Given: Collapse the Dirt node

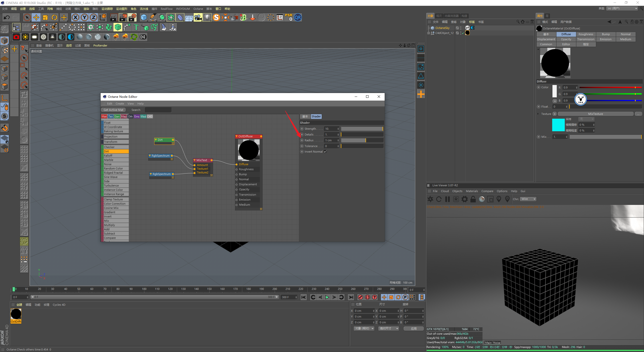Looking at the screenshot, I should click(156, 140).
